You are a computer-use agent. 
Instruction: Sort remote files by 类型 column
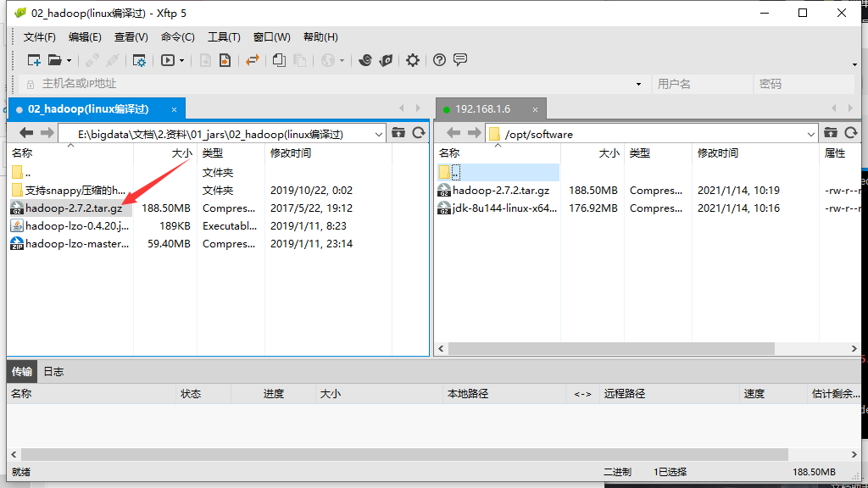[658, 153]
